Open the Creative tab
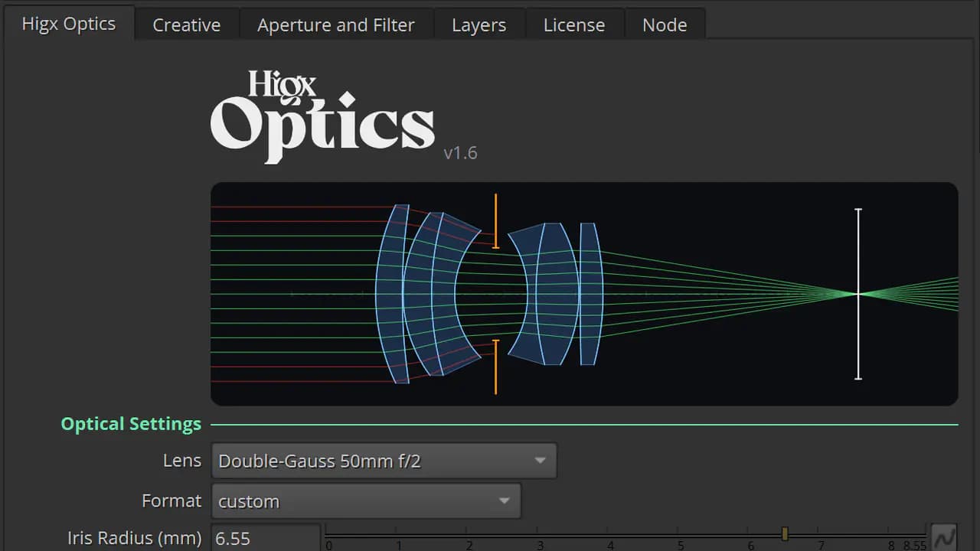Viewport: 980px width, 551px height. point(187,25)
